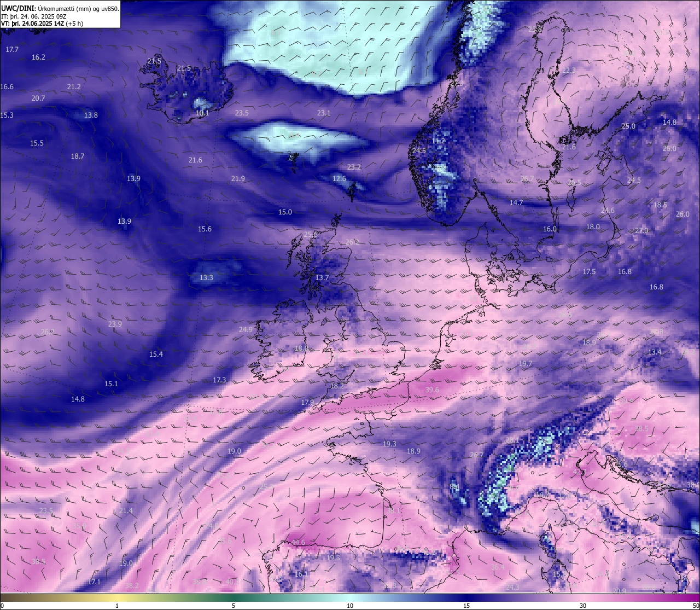Click the colour scale tick label 15
This screenshot has height=610, width=700.
[x=466, y=606]
